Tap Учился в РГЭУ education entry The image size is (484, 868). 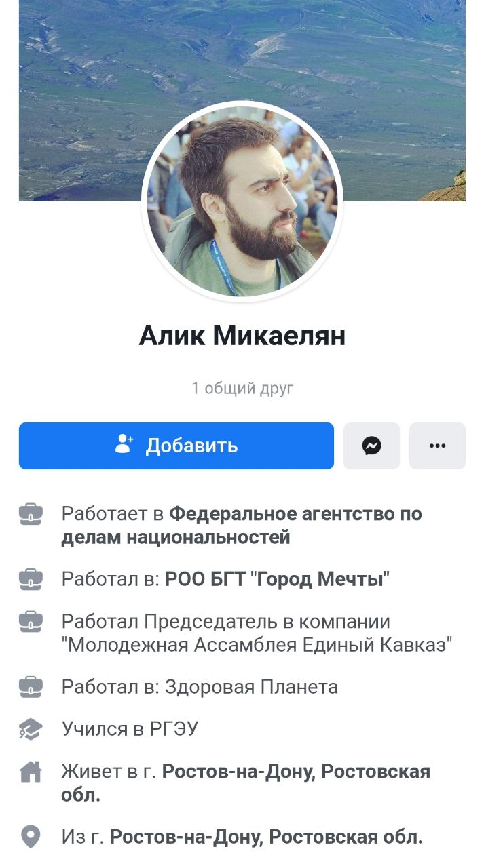(130, 729)
